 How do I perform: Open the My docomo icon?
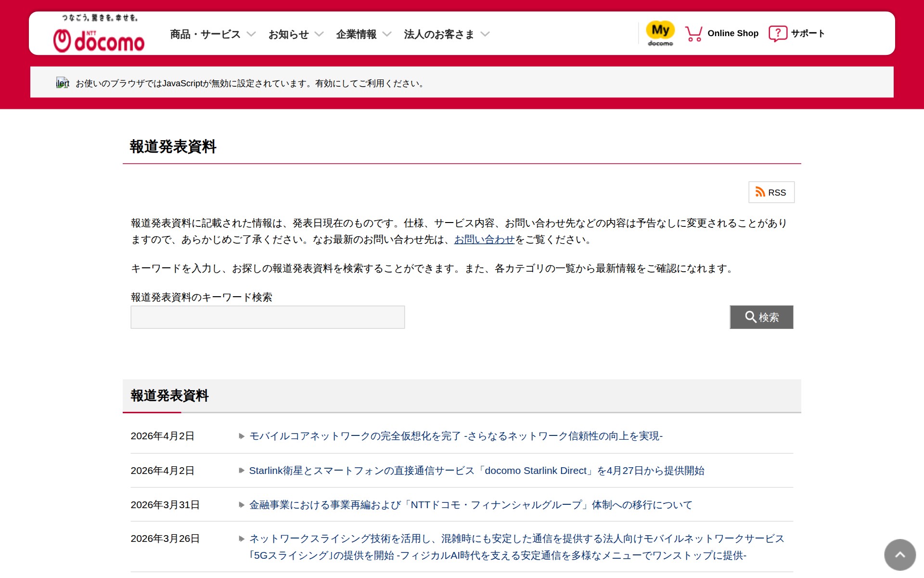(x=660, y=33)
